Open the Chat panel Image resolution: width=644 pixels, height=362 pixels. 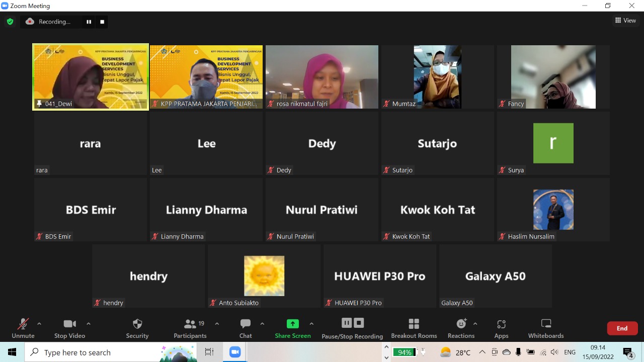[246, 328]
